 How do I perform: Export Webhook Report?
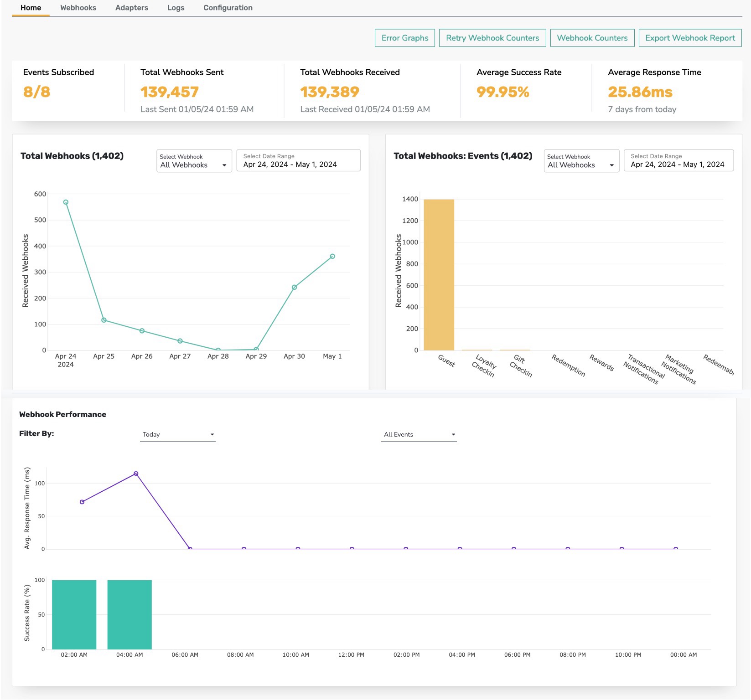coord(690,38)
